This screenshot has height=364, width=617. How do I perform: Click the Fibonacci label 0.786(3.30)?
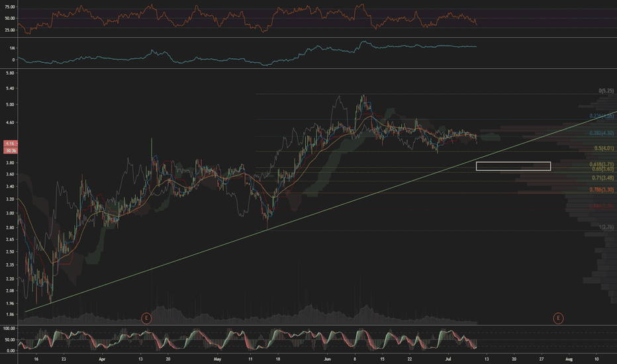(x=601, y=190)
